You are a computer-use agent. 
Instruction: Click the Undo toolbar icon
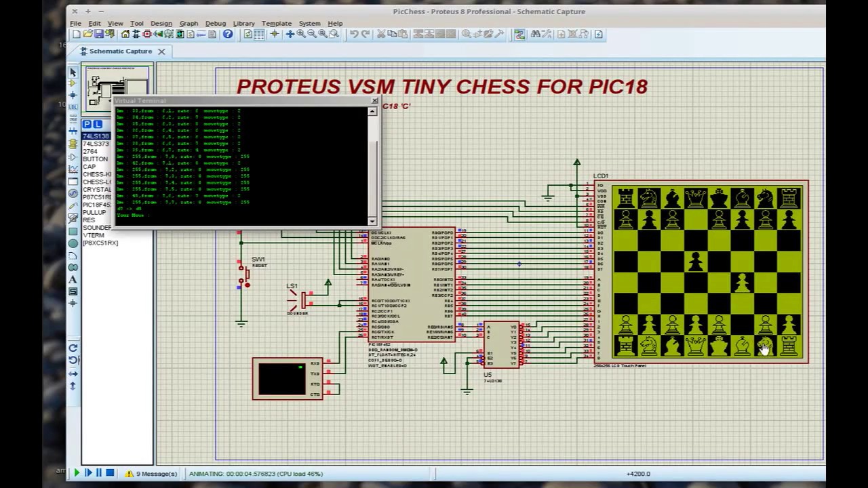354,35
